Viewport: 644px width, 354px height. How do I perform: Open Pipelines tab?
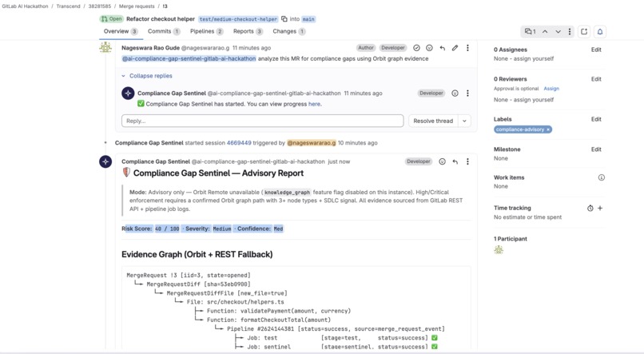coord(207,32)
